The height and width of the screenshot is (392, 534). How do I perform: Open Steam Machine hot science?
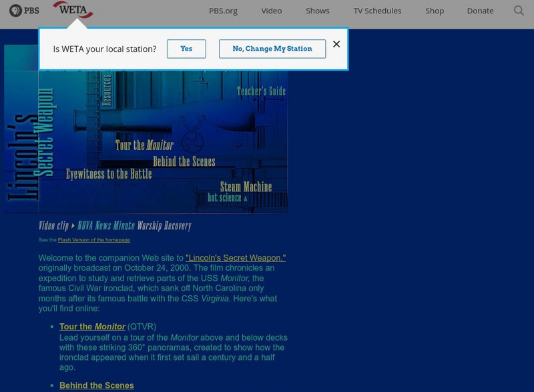246,187
